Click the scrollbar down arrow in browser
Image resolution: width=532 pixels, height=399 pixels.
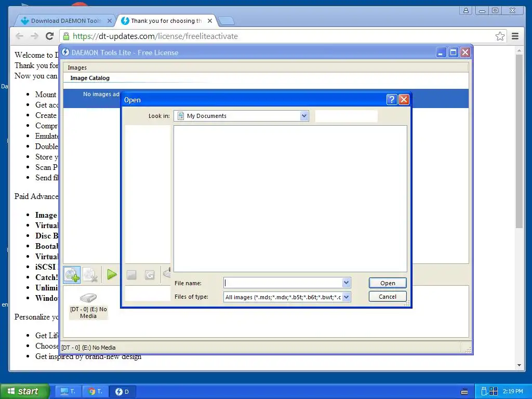pyautogui.click(x=519, y=365)
